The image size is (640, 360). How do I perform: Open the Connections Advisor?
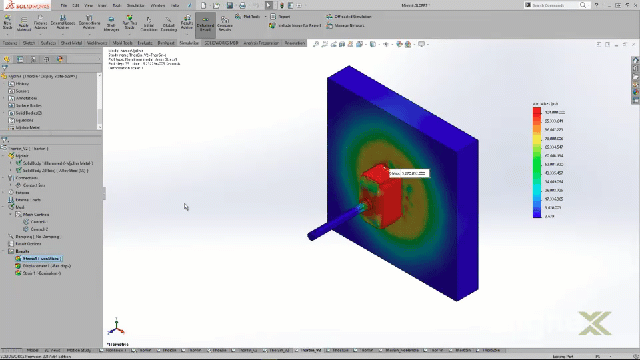point(89,22)
